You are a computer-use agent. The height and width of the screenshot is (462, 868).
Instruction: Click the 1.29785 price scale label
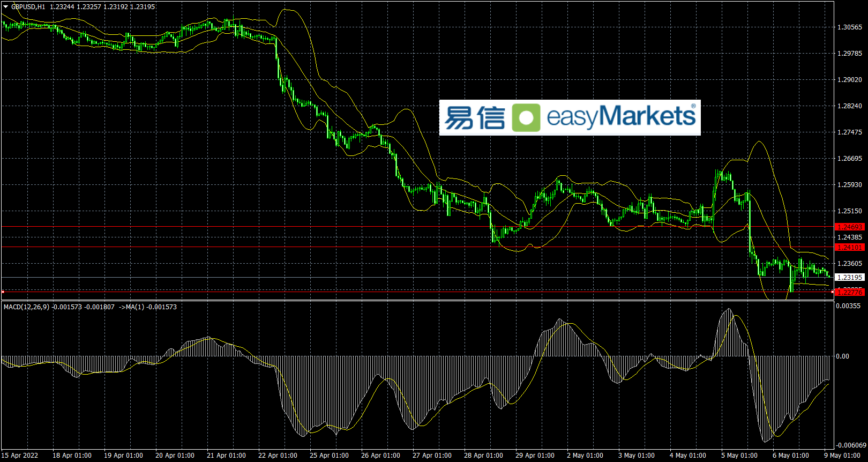tap(850, 54)
